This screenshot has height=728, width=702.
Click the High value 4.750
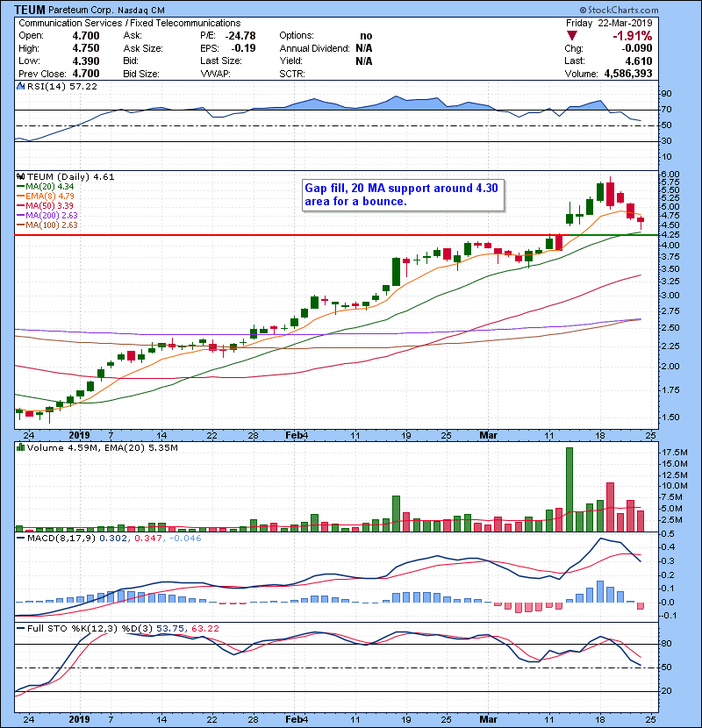point(86,48)
